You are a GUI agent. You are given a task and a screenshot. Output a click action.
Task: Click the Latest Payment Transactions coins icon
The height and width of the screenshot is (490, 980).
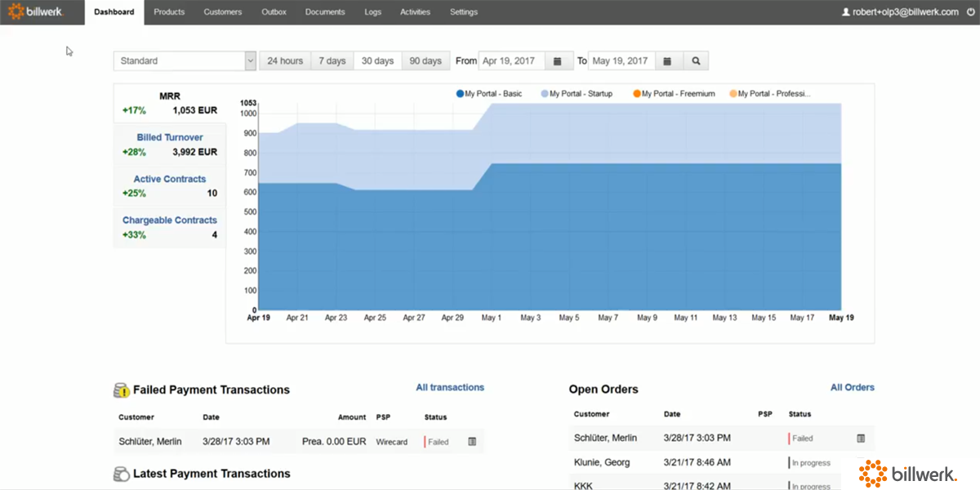(119, 474)
